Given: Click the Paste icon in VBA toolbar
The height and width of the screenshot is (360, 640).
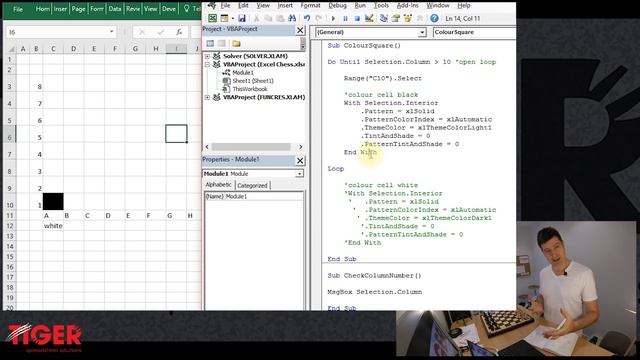Looking at the screenshot, I should pyautogui.click(x=280, y=18).
